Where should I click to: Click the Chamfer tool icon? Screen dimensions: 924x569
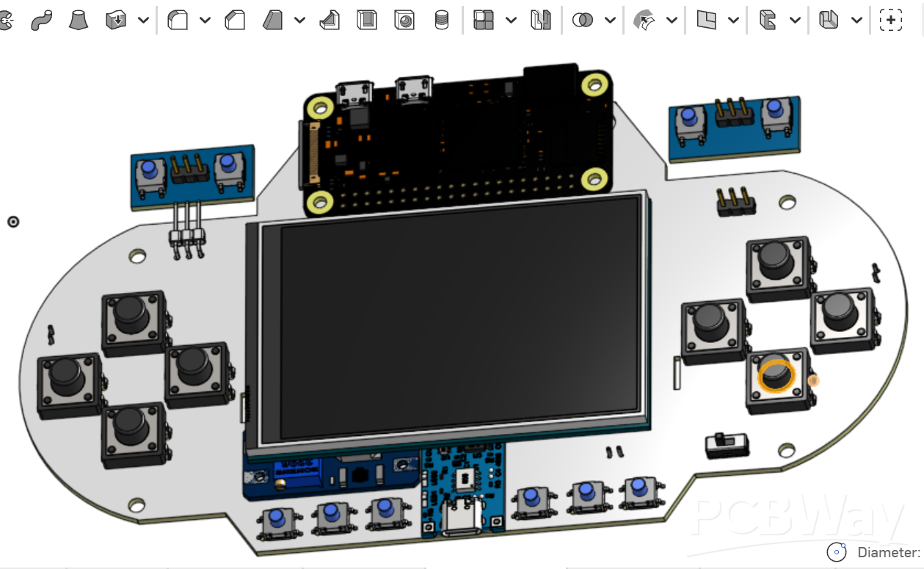[x=235, y=21]
